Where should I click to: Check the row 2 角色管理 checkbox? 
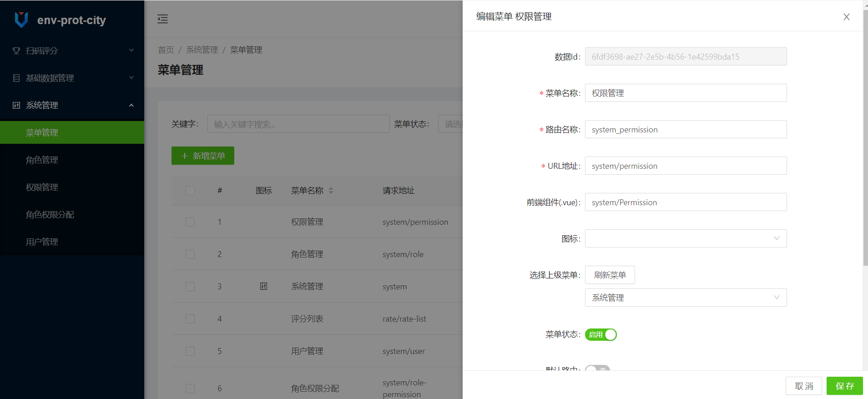190,254
